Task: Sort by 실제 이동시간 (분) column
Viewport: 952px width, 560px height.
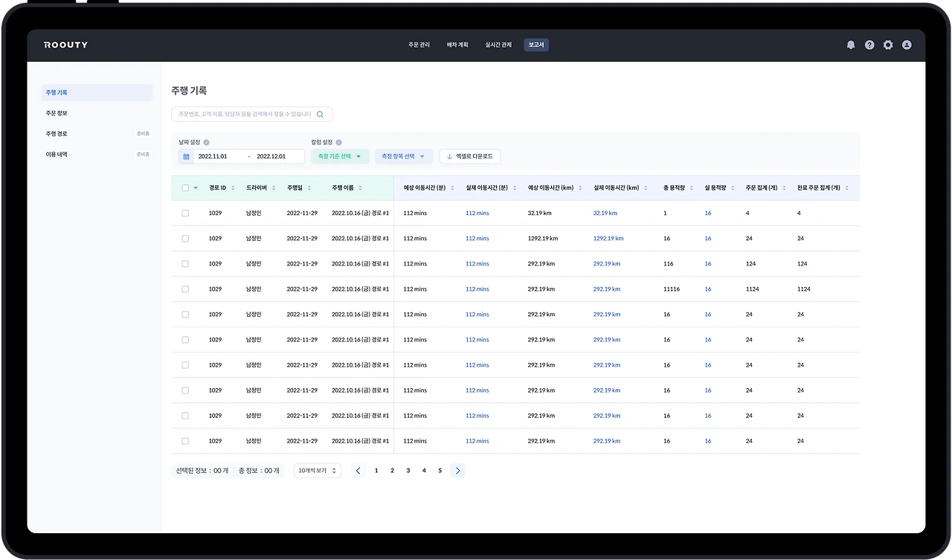Action: 515,188
